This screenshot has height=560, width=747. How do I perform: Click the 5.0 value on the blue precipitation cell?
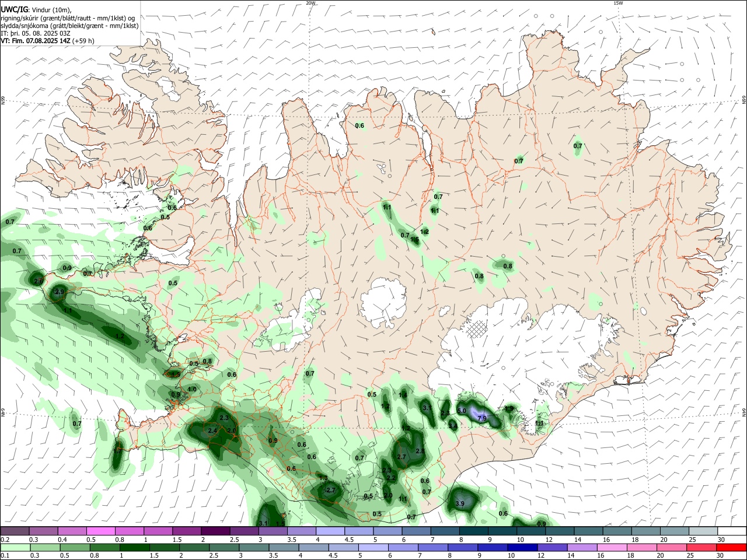461,411
